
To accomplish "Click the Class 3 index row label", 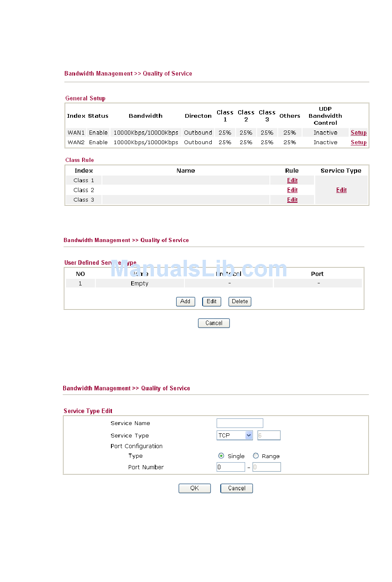I will tap(84, 200).
